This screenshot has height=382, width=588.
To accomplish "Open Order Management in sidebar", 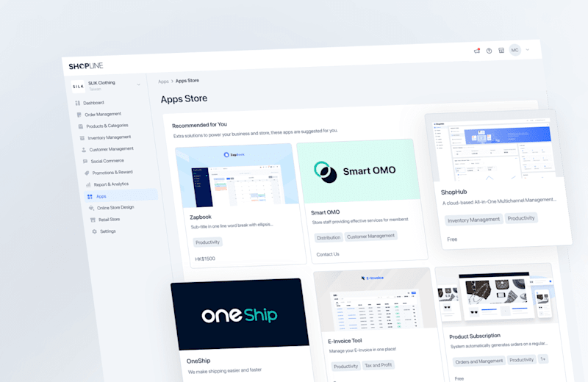I will (x=103, y=114).
